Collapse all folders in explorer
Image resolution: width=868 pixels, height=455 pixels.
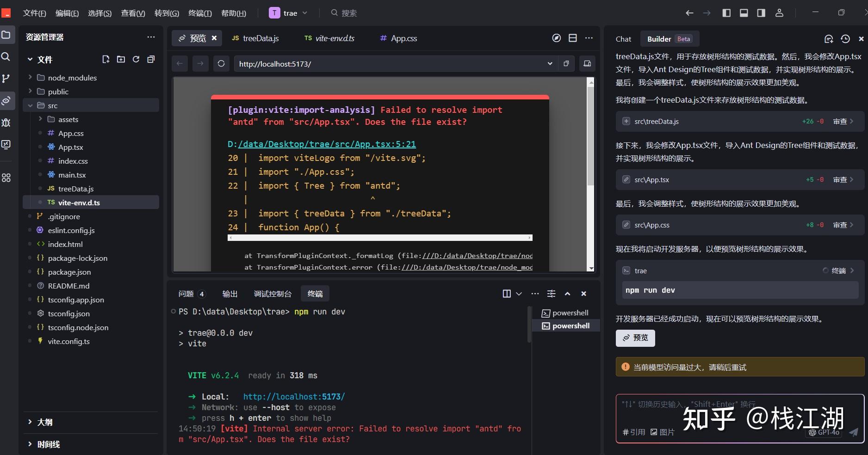click(x=151, y=59)
